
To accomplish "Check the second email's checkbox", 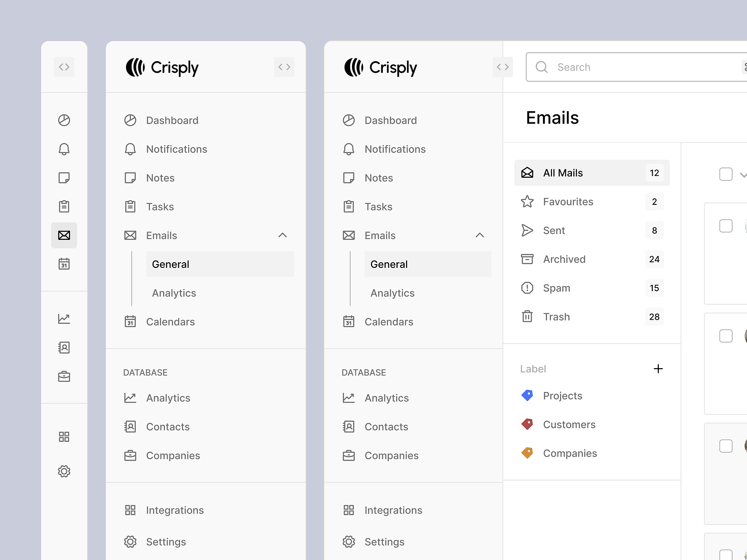I will (726, 336).
